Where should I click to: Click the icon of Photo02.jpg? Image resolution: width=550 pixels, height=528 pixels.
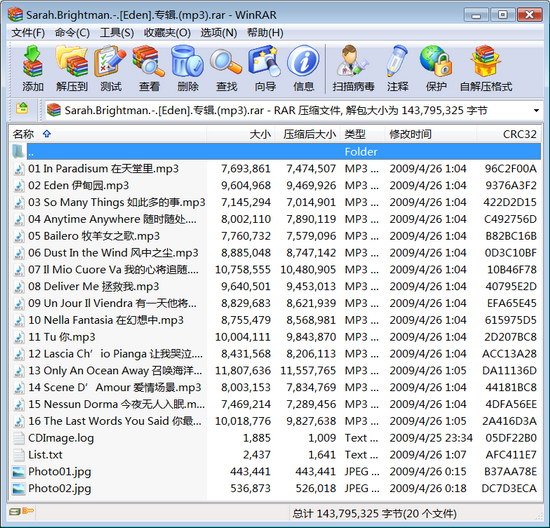tap(19, 489)
